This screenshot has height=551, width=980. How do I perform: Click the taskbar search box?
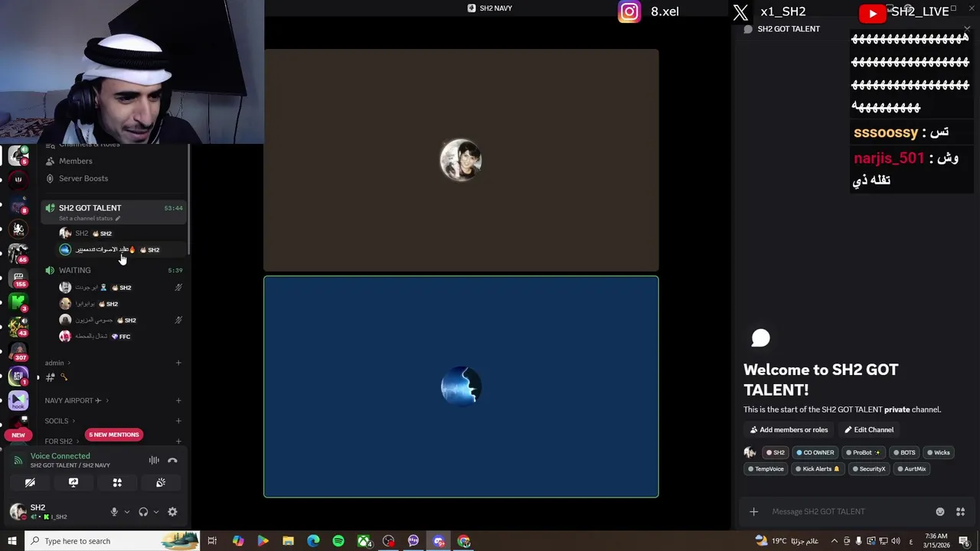pyautogui.click(x=113, y=541)
